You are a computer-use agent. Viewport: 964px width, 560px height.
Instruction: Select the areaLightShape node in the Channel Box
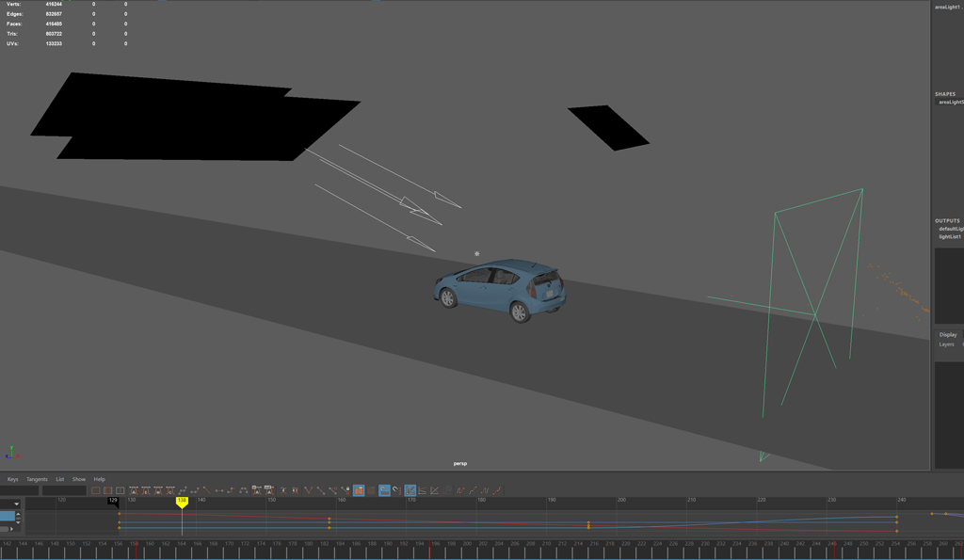pos(951,105)
